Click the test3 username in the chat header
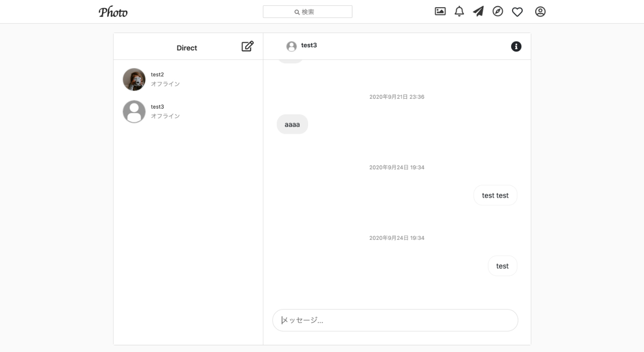 [x=309, y=45]
